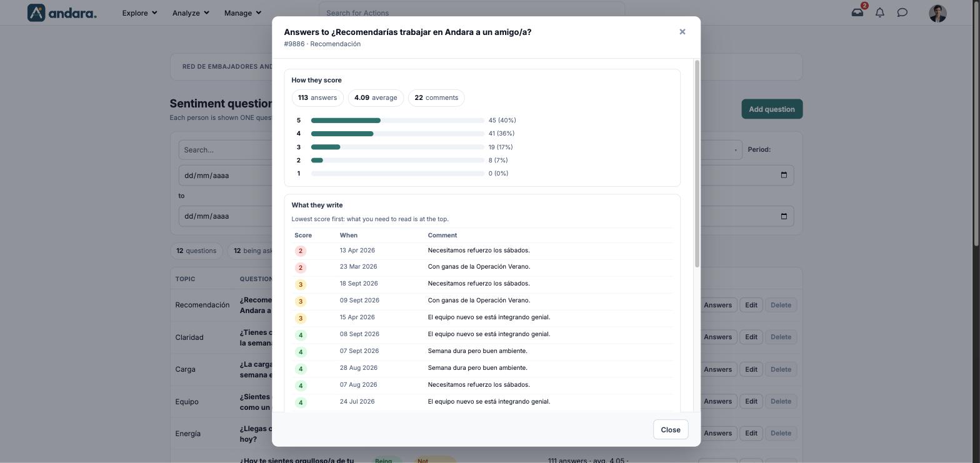Open Answers for the Equipo row
The height and width of the screenshot is (463, 980).
[717, 401]
